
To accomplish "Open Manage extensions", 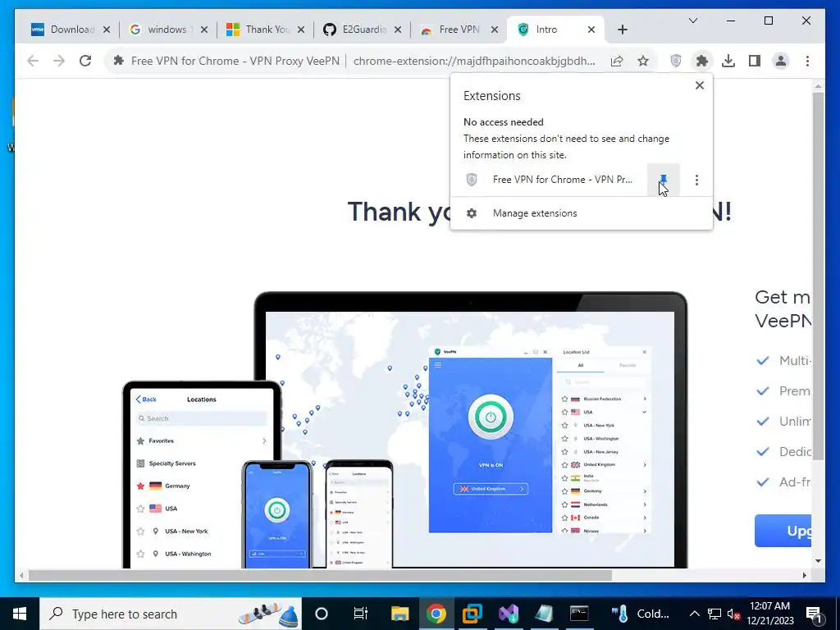I will pos(582,213).
